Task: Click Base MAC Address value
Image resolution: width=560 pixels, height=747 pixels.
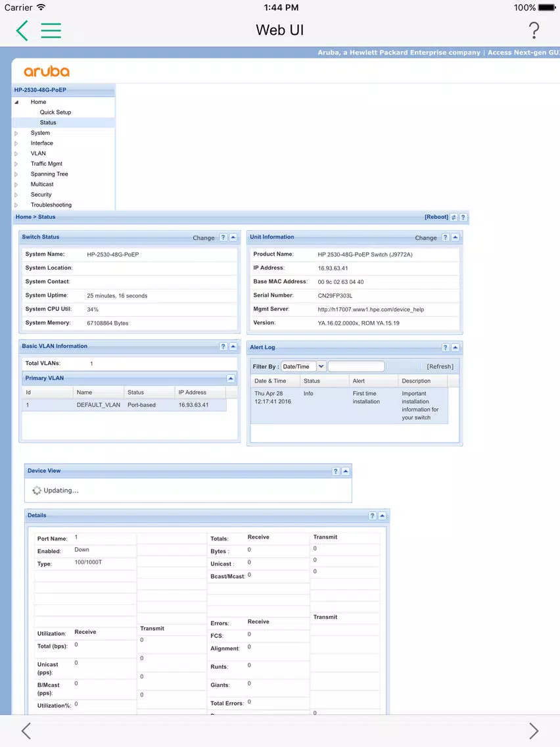Action: 340,282
